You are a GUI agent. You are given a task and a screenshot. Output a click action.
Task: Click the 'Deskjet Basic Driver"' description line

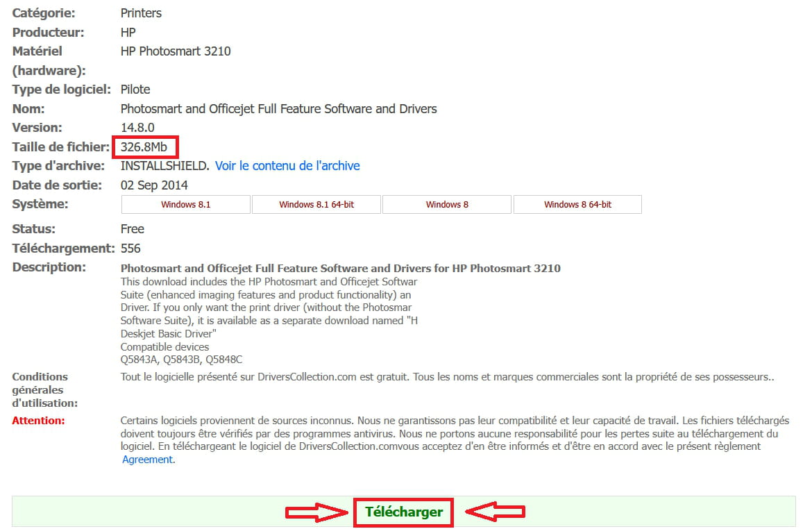pyautogui.click(x=169, y=334)
